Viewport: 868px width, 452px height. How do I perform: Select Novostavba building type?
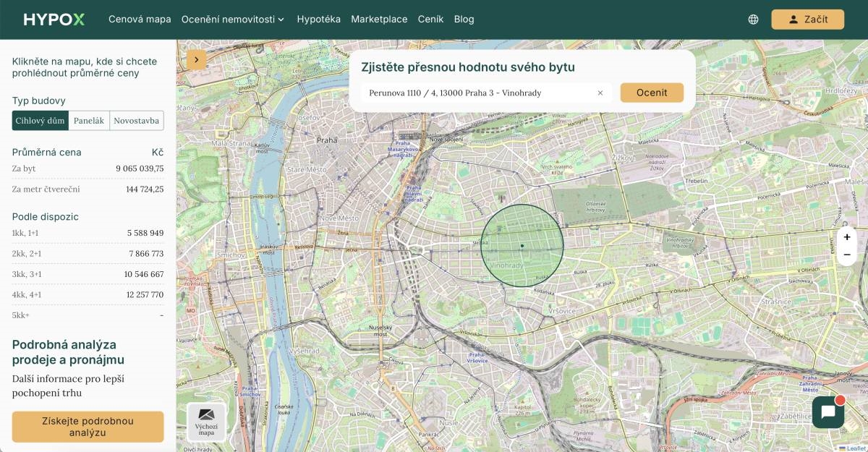tap(137, 121)
